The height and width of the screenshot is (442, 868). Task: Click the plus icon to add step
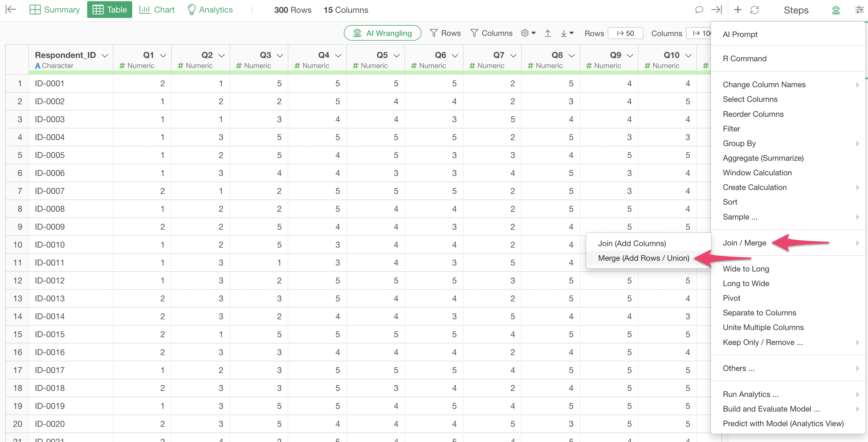(738, 10)
